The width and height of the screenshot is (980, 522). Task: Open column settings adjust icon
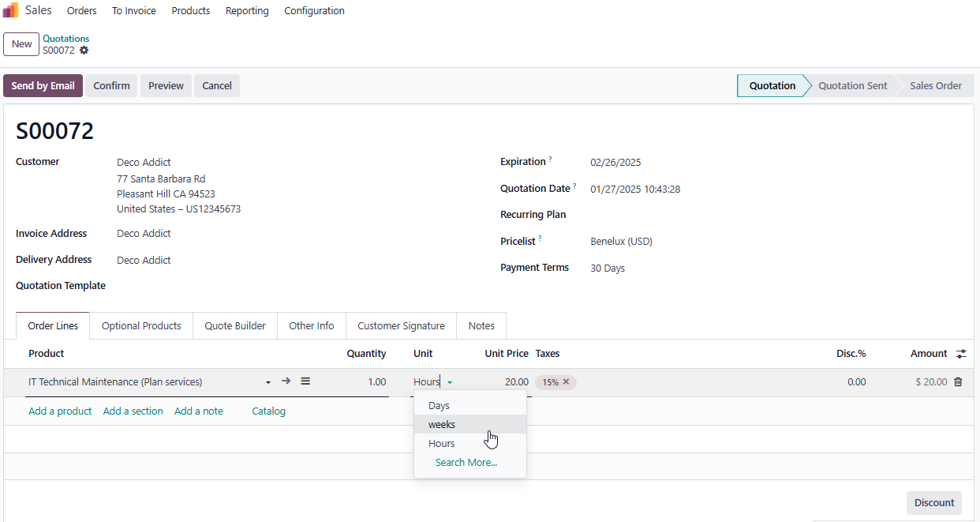pos(961,354)
